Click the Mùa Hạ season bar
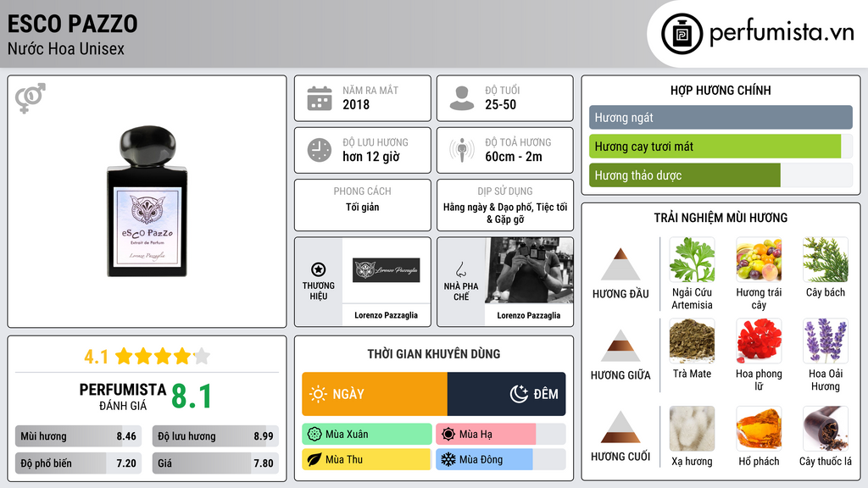 coord(501,435)
